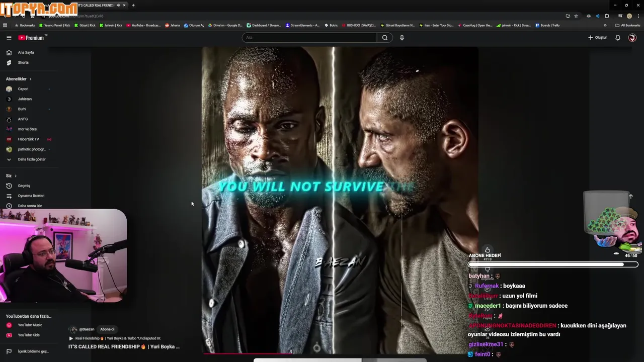Open the Habertürk TV live channel

28,139
